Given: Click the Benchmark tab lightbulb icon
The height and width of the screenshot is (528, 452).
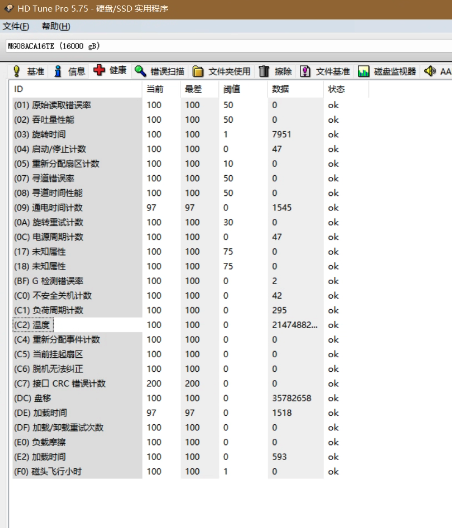Looking at the screenshot, I should pyautogui.click(x=17, y=71).
